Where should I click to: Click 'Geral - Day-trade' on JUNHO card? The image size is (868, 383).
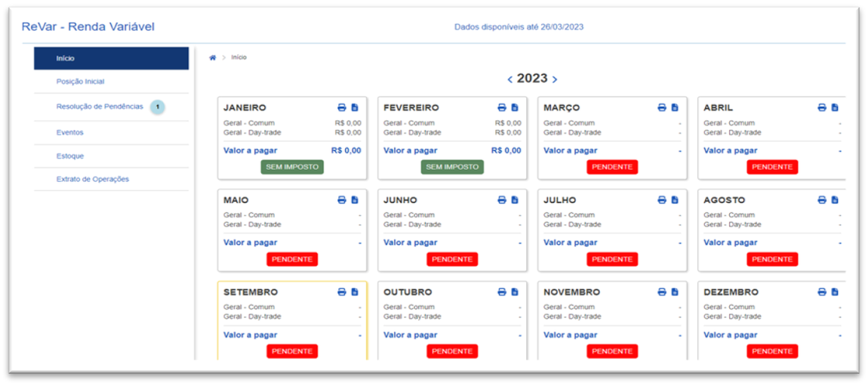[x=412, y=224]
